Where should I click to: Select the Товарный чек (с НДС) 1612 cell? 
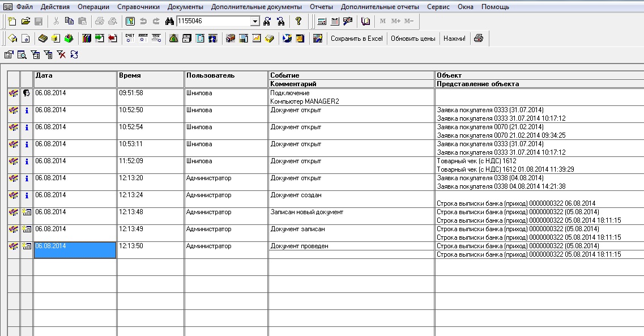click(540, 161)
